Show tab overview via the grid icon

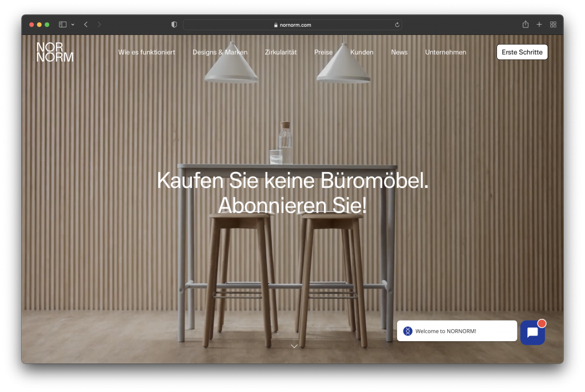click(552, 25)
